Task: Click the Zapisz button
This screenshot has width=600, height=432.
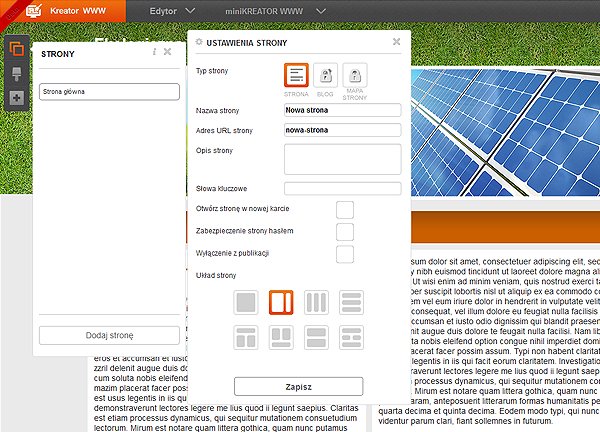Action: (298, 386)
